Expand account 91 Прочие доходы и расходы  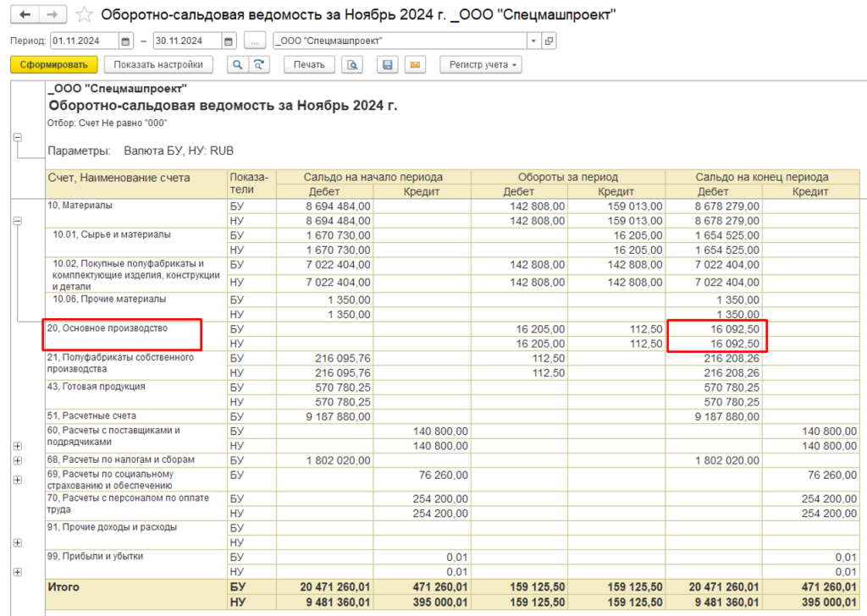tap(18, 543)
